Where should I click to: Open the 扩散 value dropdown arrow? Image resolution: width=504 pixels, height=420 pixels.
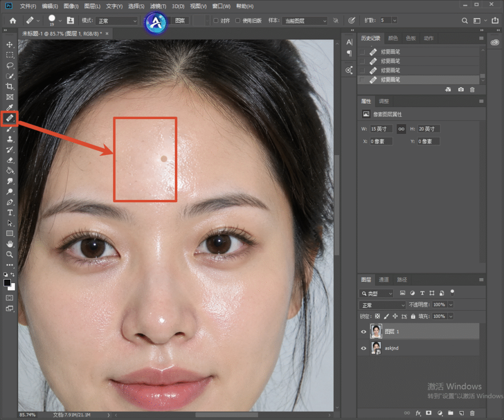(395, 20)
